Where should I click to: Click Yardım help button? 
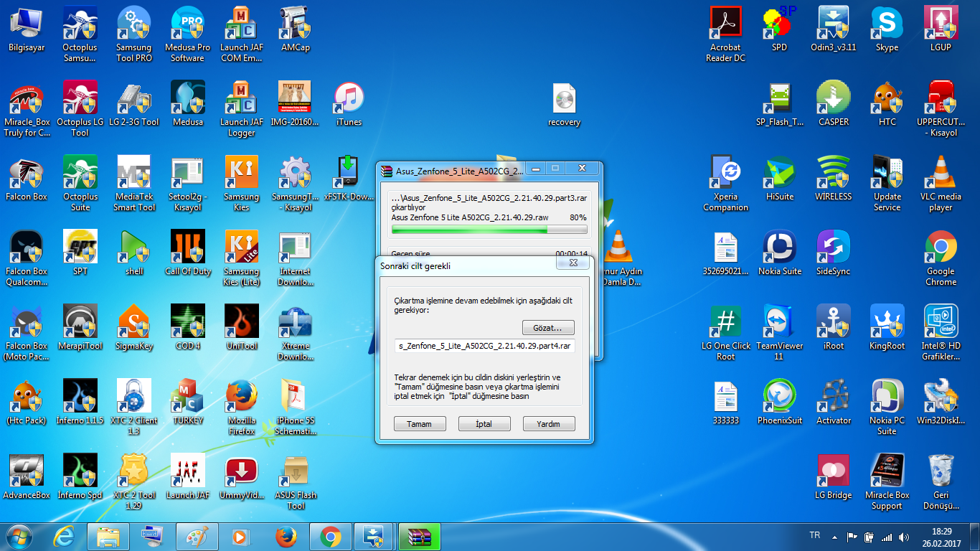(549, 424)
